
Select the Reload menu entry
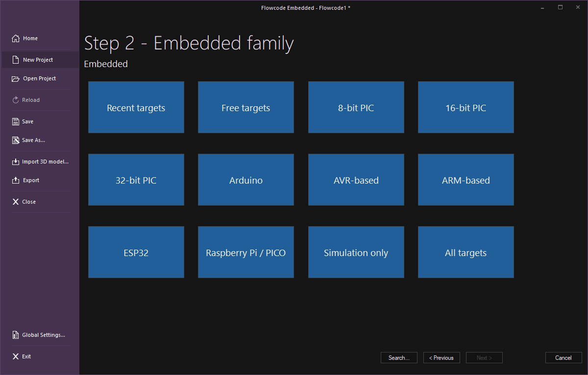point(30,100)
